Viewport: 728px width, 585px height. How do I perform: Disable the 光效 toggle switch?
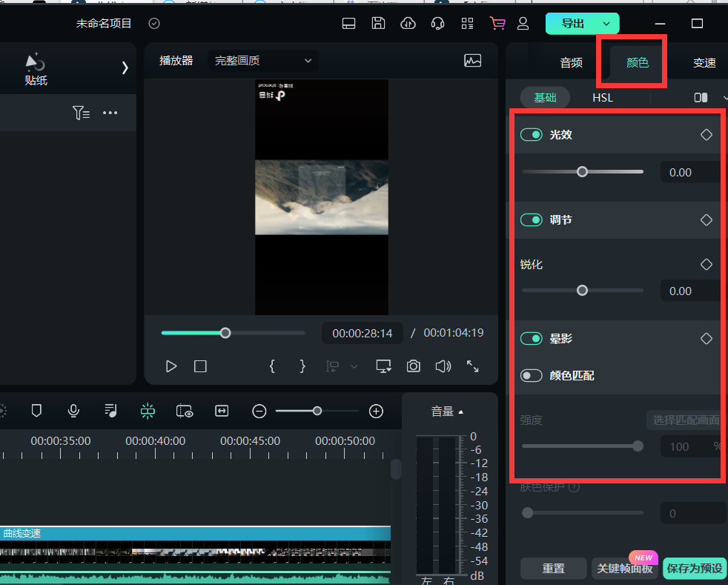[532, 135]
